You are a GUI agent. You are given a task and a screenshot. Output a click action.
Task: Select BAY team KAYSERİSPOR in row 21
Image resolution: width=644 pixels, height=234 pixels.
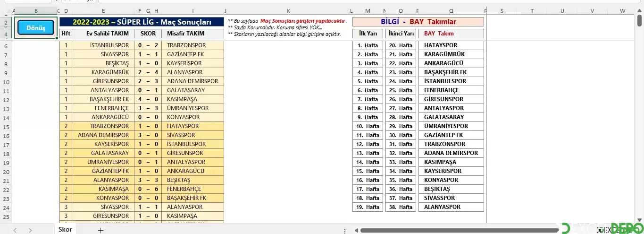pyautogui.click(x=451, y=171)
